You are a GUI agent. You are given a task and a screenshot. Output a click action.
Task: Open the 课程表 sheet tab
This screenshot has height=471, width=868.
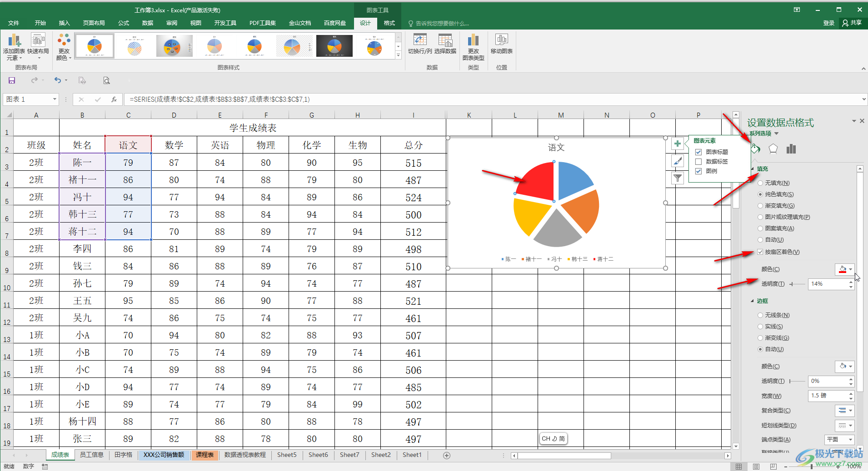tap(205, 455)
